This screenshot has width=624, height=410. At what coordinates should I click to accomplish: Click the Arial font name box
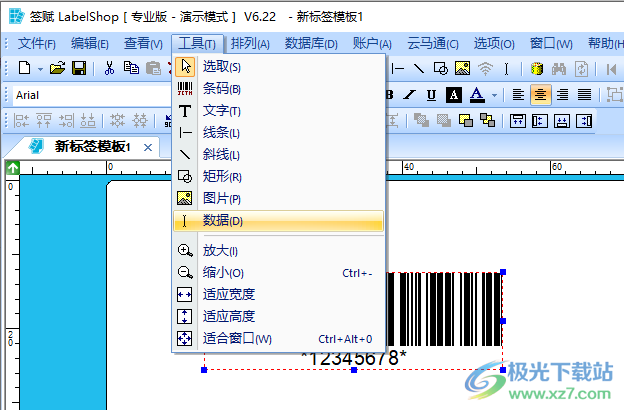point(92,95)
